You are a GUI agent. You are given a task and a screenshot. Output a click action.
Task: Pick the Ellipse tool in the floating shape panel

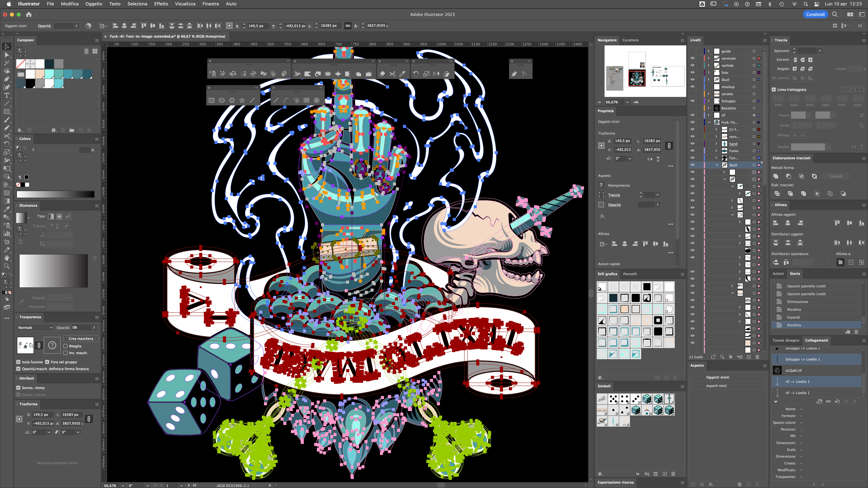221,100
